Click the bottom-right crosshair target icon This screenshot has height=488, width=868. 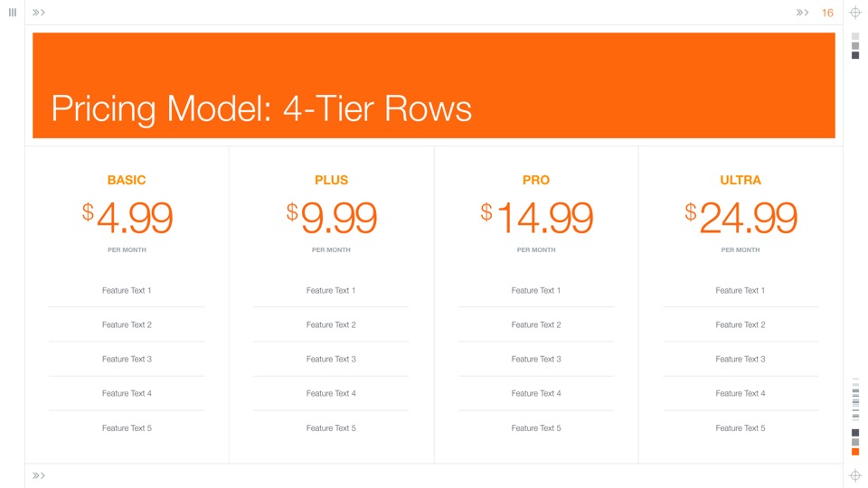pos(855,475)
